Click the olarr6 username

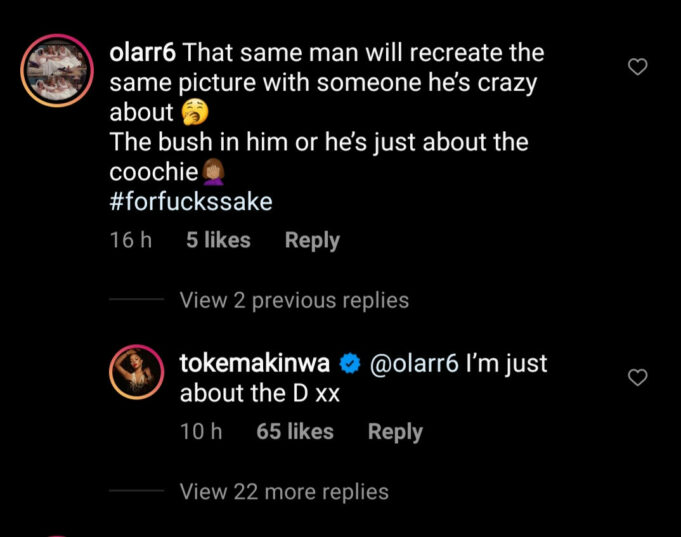click(x=144, y=52)
